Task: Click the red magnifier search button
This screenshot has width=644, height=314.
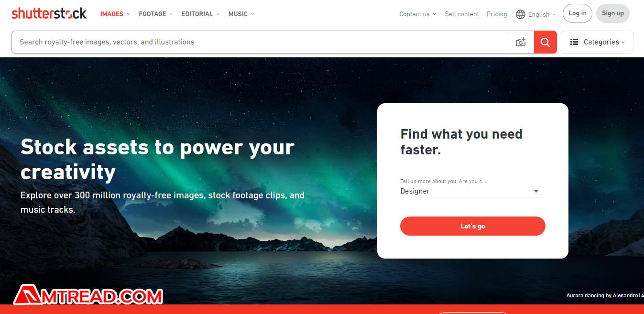Action: (x=546, y=42)
